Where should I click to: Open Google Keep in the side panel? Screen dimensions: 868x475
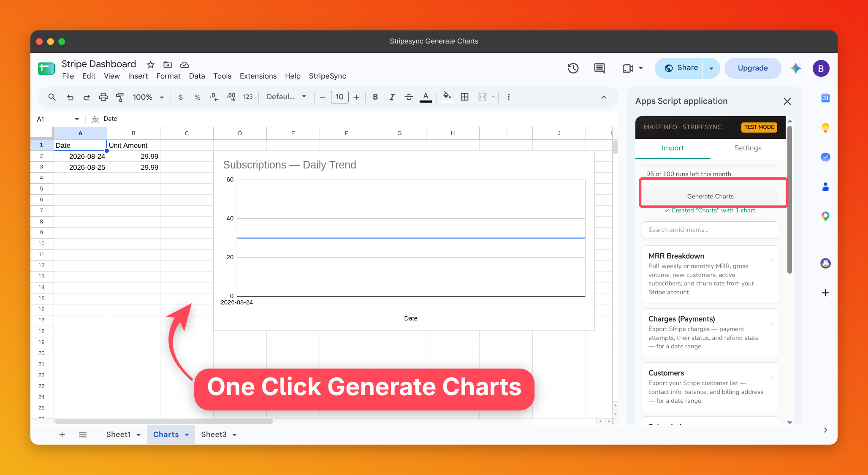click(x=825, y=128)
